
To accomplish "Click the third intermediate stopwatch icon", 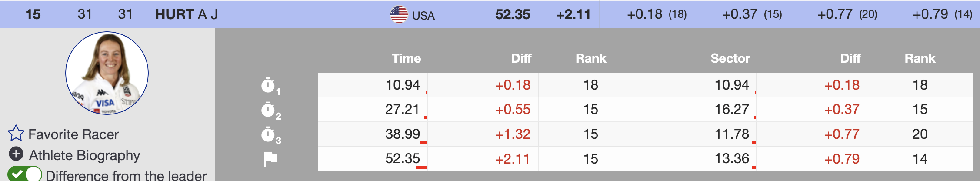I will pos(268,134).
